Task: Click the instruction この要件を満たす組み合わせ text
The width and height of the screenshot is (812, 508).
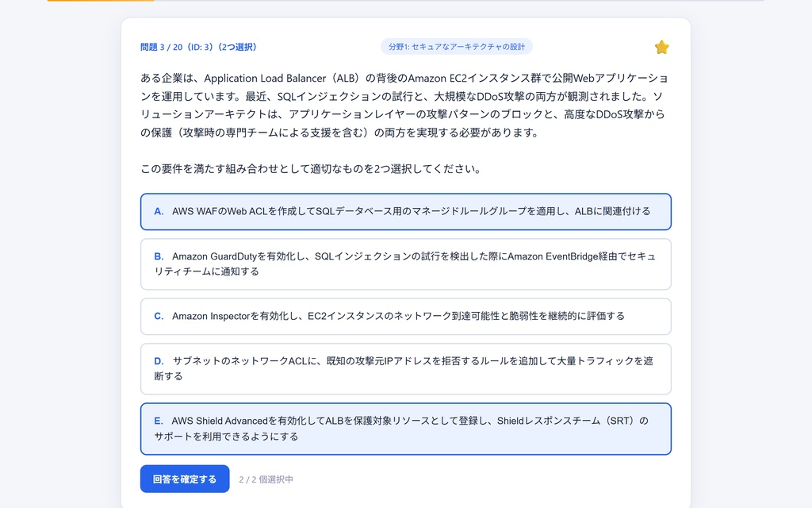Action: coord(311,169)
